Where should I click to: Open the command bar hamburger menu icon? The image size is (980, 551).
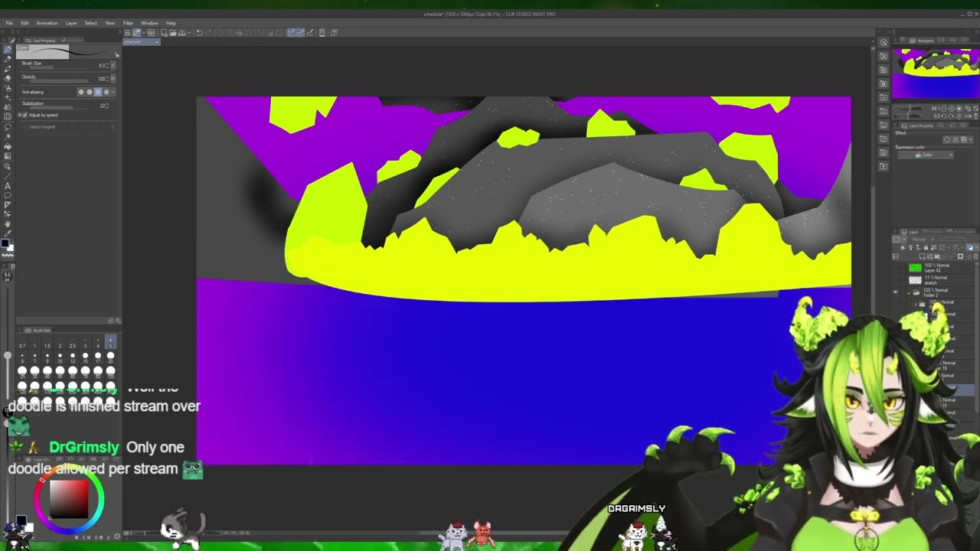127,33
